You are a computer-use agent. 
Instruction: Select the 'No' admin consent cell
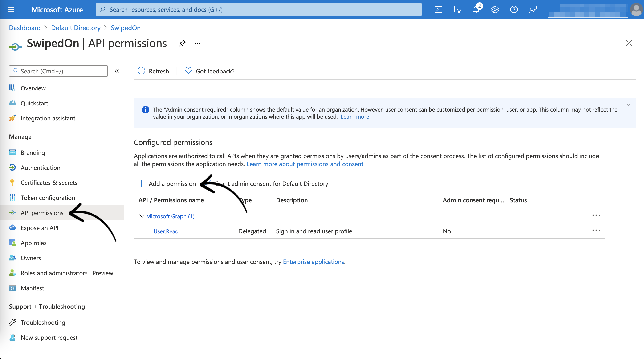pos(447,231)
